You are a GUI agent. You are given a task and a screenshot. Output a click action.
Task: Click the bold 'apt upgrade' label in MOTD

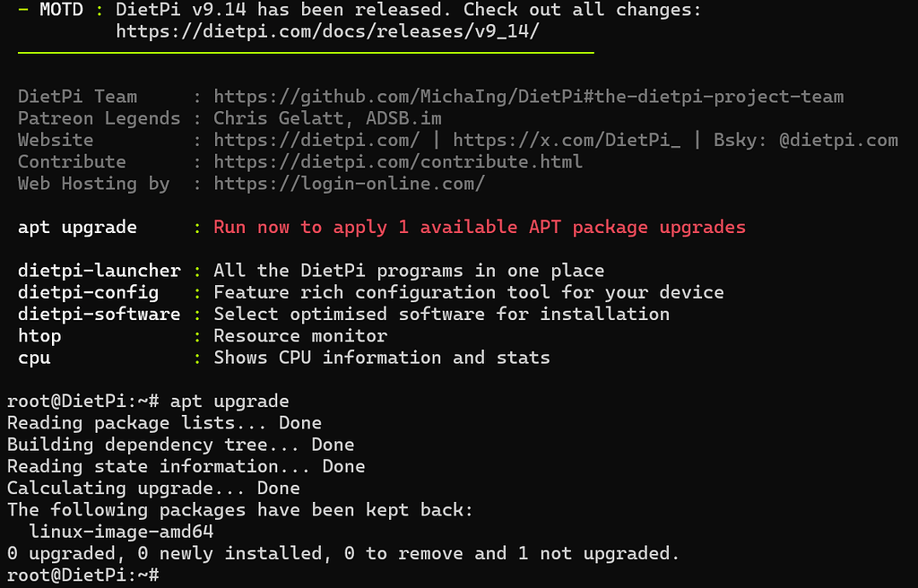[x=77, y=227]
